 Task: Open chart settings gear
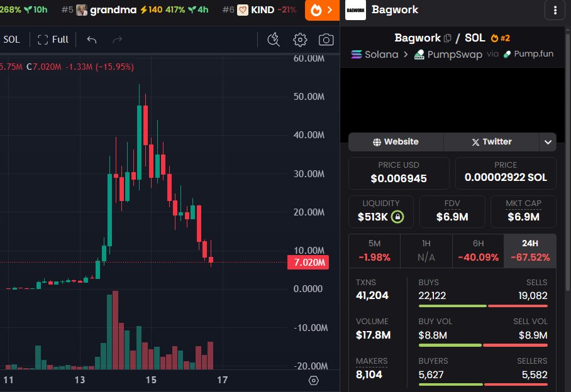coord(300,40)
